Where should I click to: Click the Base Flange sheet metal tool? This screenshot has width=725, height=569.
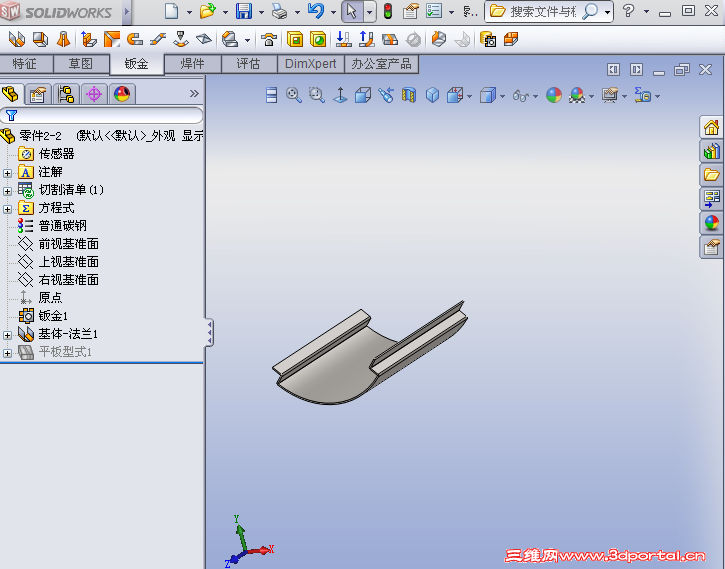(17, 40)
